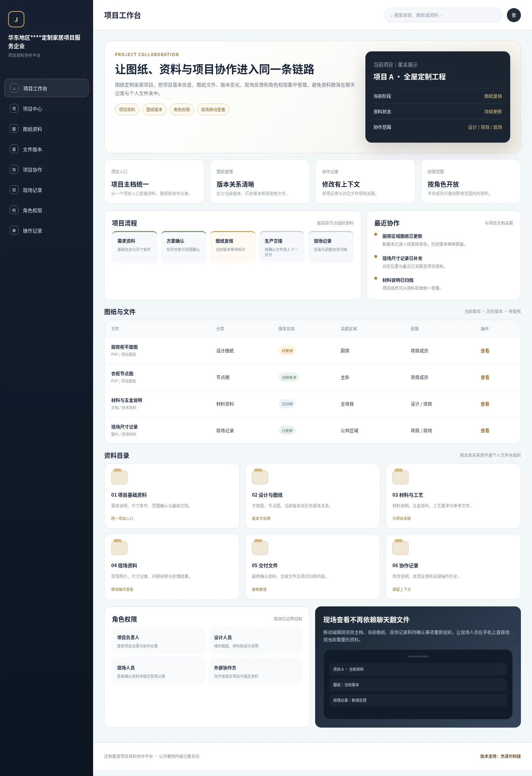Click the 角色权限 sidebar icon
Screen dimensions: 532x776
(14, 210)
